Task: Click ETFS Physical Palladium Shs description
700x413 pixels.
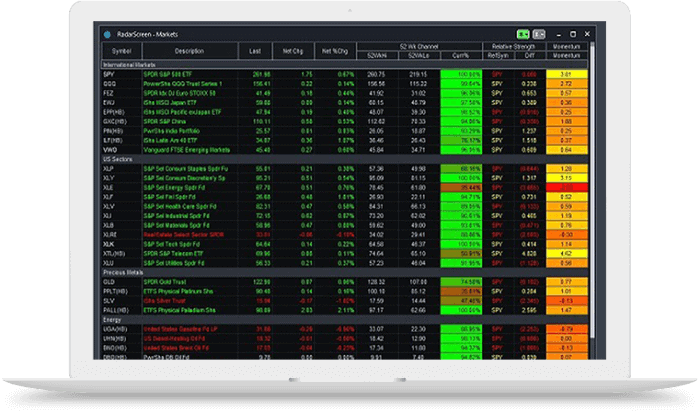Action: [x=179, y=310]
